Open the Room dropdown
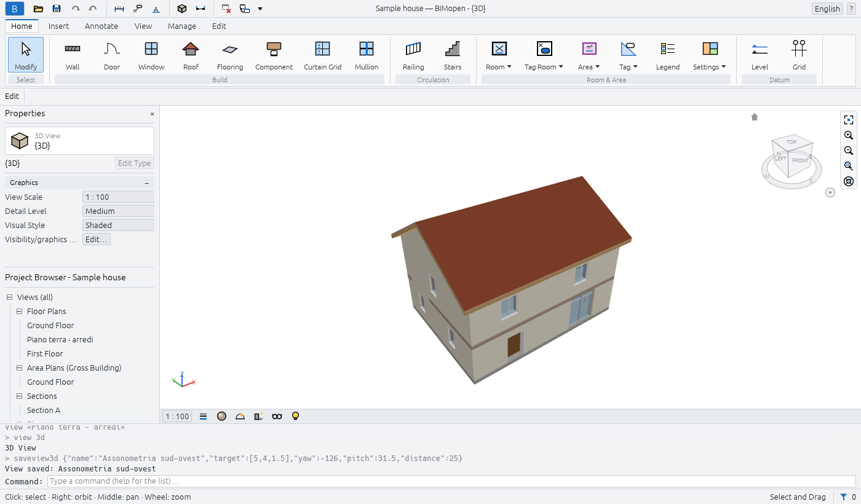 (x=499, y=55)
